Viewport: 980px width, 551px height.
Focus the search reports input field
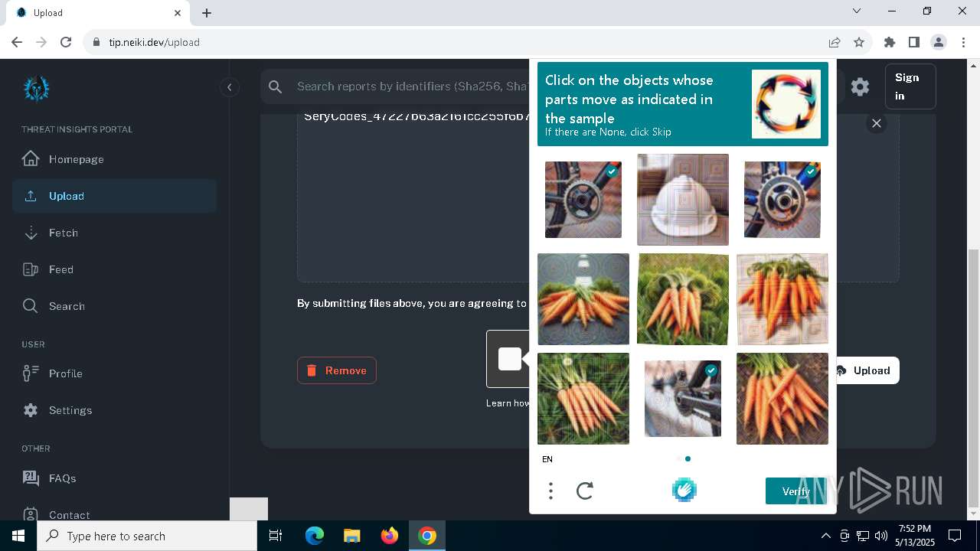(x=412, y=86)
